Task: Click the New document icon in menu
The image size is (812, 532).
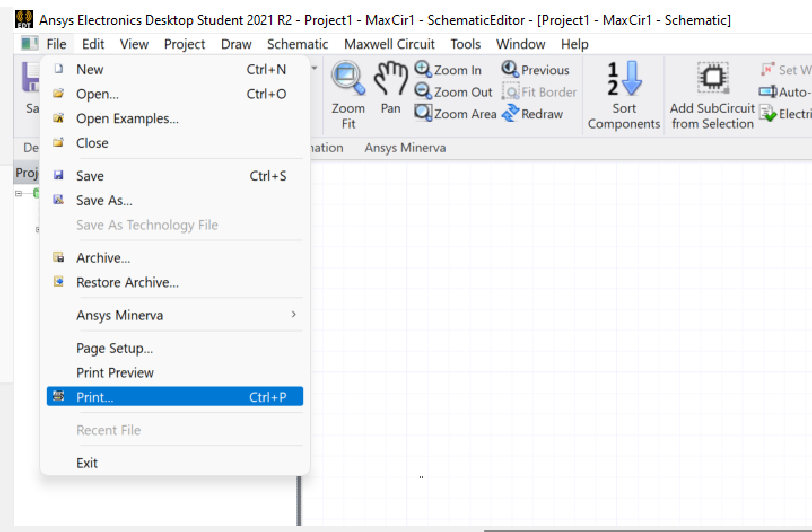Action: pyautogui.click(x=58, y=69)
